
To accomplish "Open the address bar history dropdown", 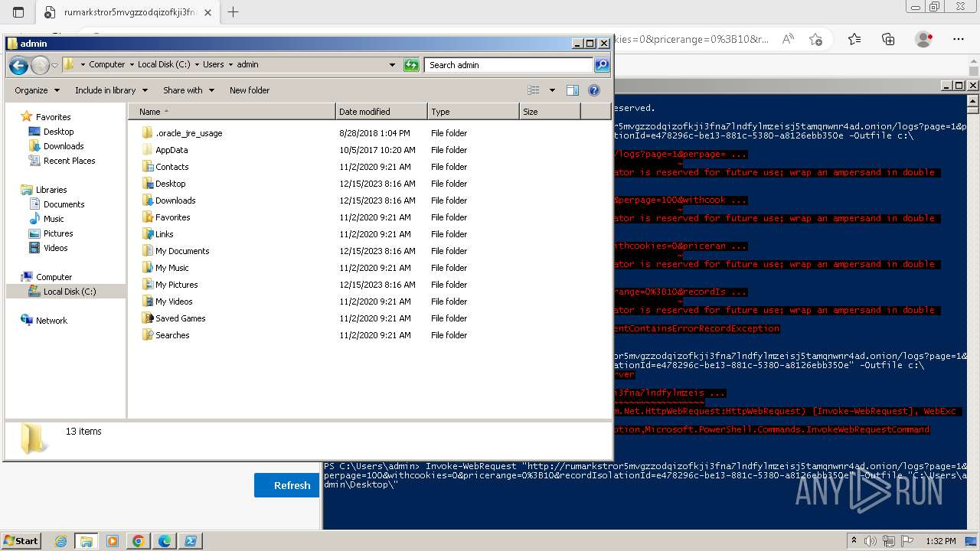I will pos(393,65).
